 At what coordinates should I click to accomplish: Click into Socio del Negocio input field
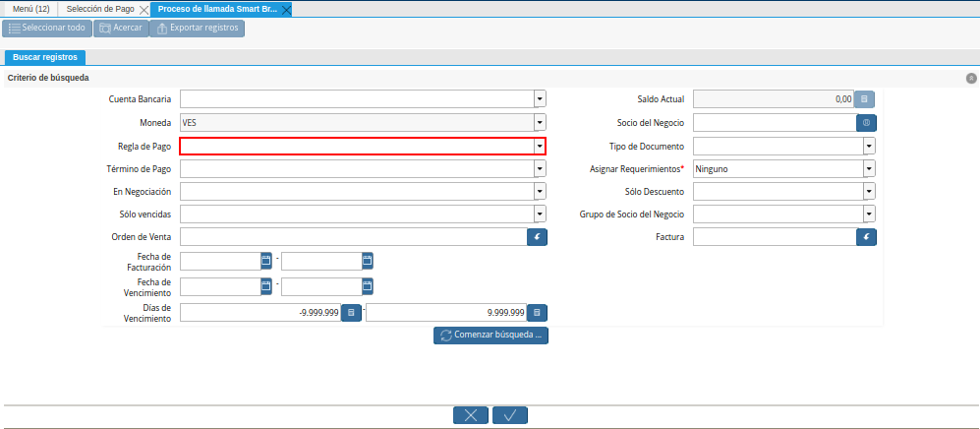pyautogui.click(x=775, y=123)
